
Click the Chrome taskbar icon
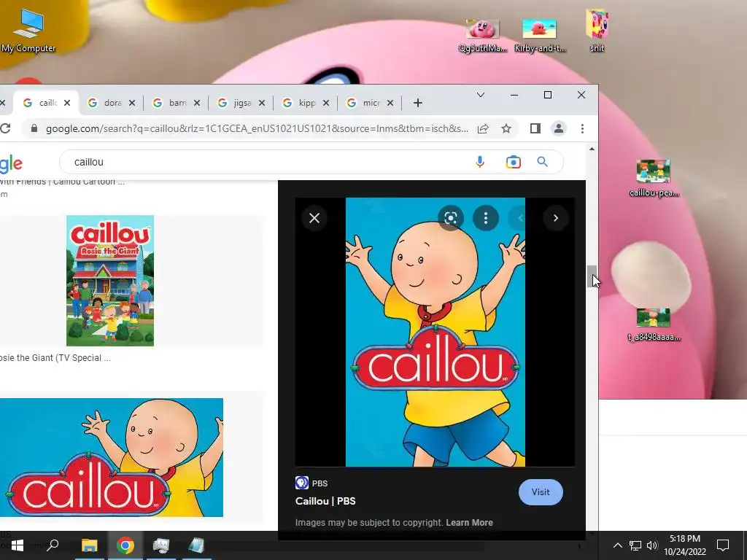[125, 545]
